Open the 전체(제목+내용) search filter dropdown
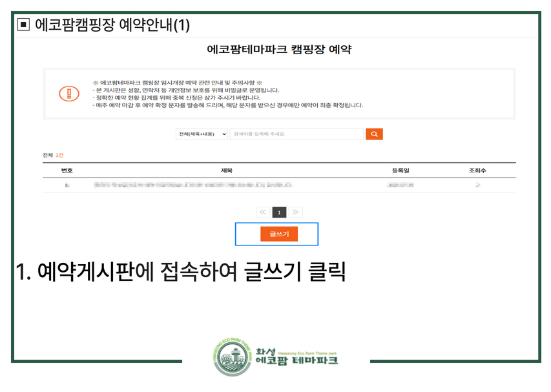The width and height of the screenshot is (551, 392). (202, 134)
